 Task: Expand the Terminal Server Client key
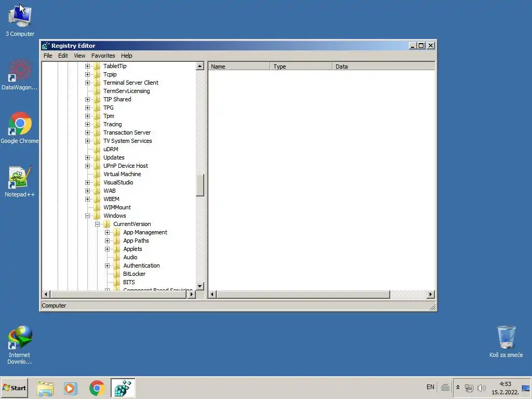87,83
